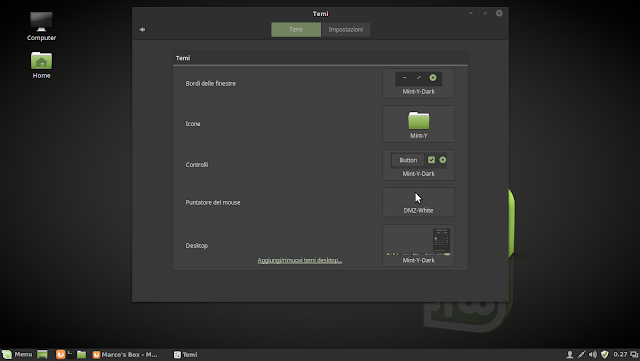The image size is (640, 361).
Task: Open the network connection tray icon
Action: tap(581, 354)
